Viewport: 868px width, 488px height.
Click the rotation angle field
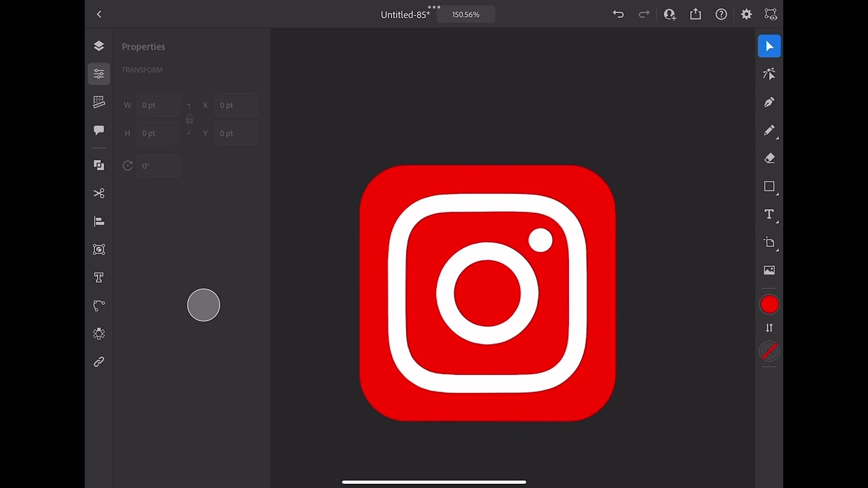pos(159,166)
